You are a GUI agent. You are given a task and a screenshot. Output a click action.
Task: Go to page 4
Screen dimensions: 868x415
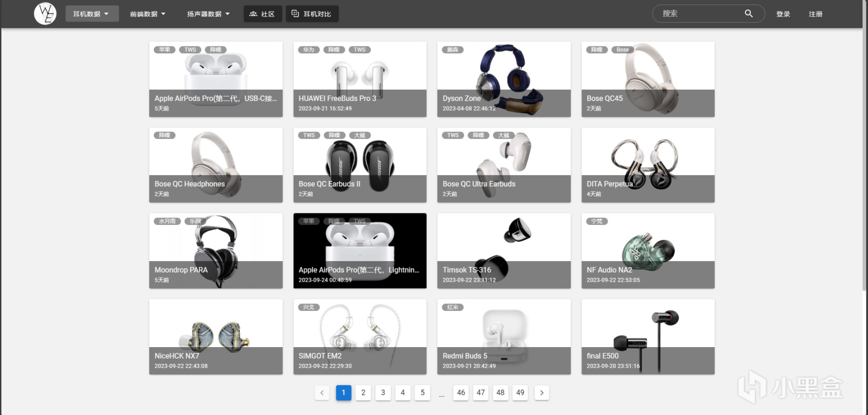(403, 392)
